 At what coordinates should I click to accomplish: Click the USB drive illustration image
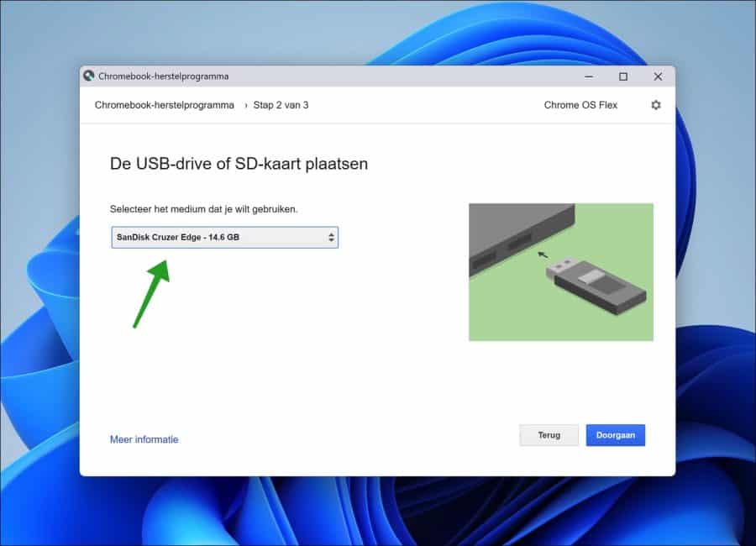click(561, 272)
